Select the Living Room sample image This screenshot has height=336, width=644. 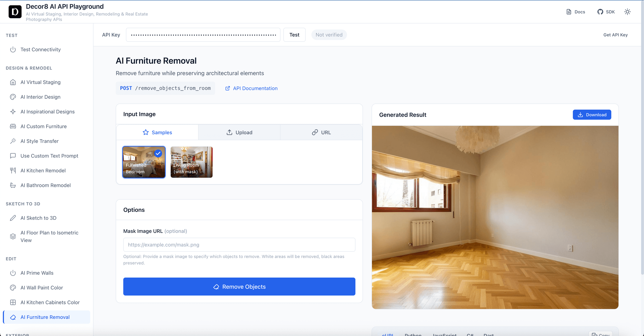point(191,162)
